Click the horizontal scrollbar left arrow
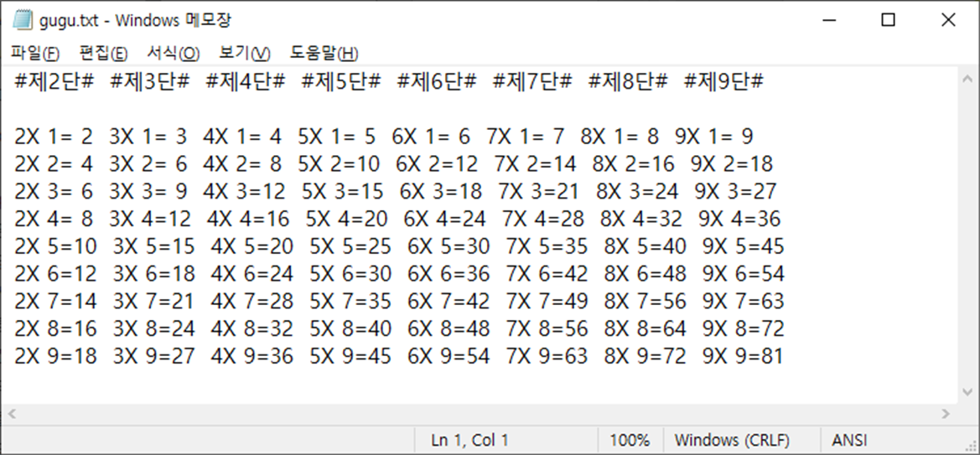The width and height of the screenshot is (980, 455). tap(11, 414)
